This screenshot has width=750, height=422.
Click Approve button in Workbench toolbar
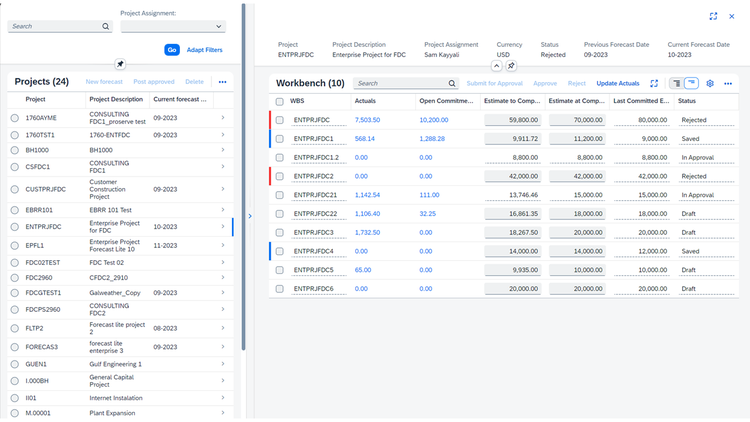[545, 83]
